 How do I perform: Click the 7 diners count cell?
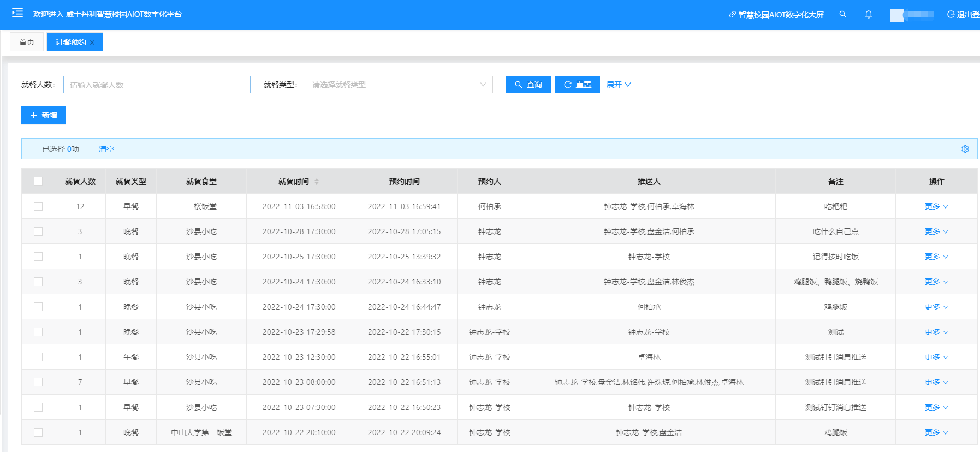point(80,382)
